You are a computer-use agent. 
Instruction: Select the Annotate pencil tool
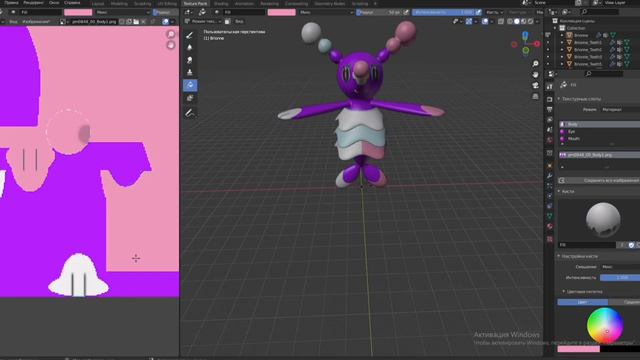tap(190, 113)
